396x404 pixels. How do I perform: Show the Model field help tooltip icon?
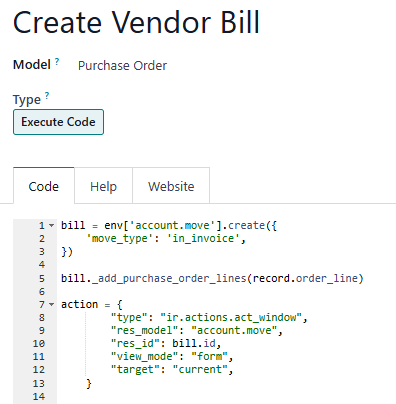pyautogui.click(x=57, y=61)
